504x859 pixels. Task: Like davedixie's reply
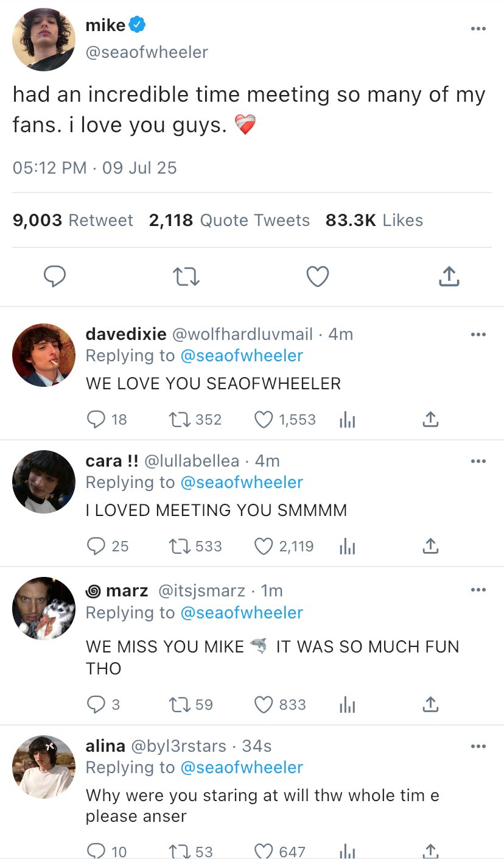click(x=263, y=419)
